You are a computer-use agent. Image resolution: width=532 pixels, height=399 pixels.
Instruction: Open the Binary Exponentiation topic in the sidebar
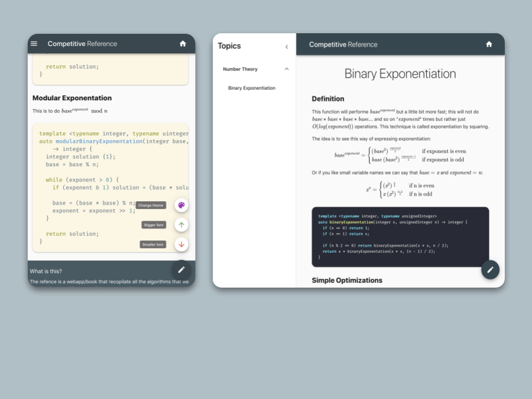point(252,88)
